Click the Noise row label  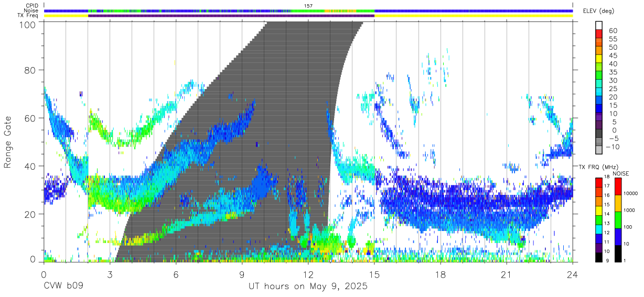click(31, 10)
